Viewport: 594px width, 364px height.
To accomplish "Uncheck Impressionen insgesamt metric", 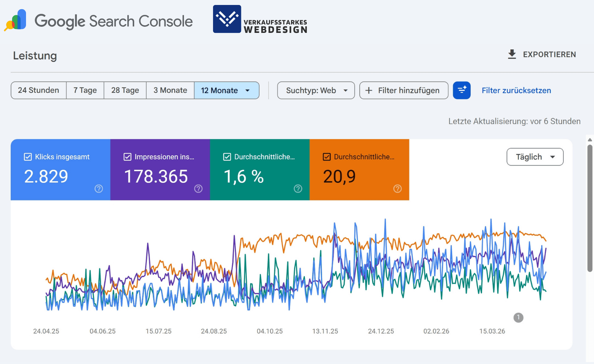I will coord(127,156).
